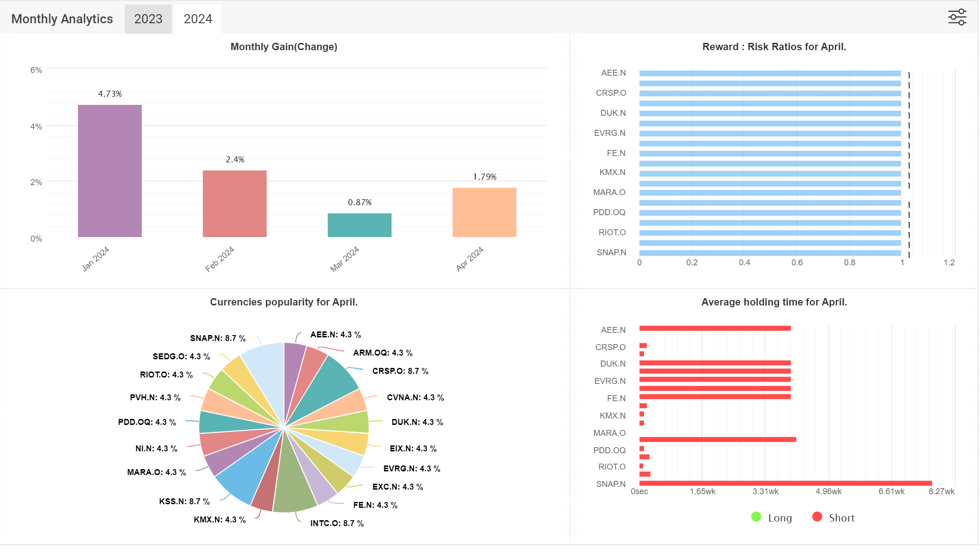This screenshot has width=980, height=553.
Task: Click the 4.73% bar value label
Action: (110, 93)
